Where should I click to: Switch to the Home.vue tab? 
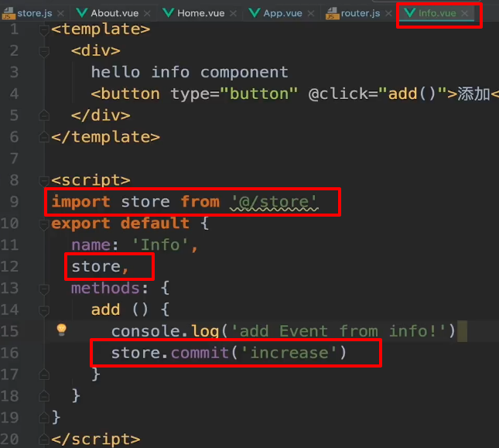click(x=201, y=13)
